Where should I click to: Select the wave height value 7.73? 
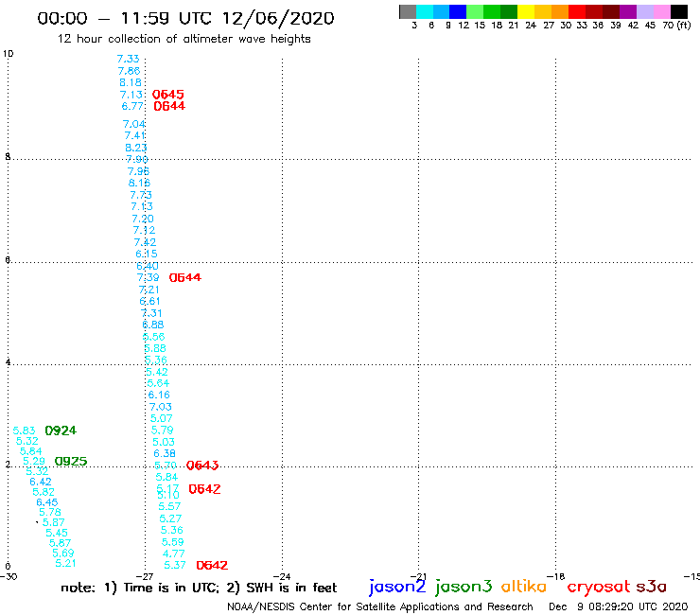[x=141, y=195]
